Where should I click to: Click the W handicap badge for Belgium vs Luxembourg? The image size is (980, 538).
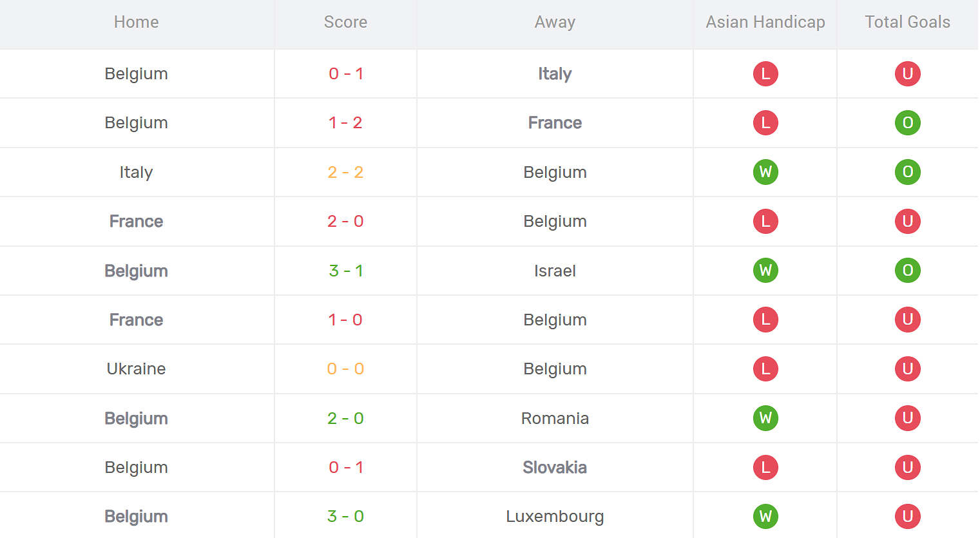(765, 516)
